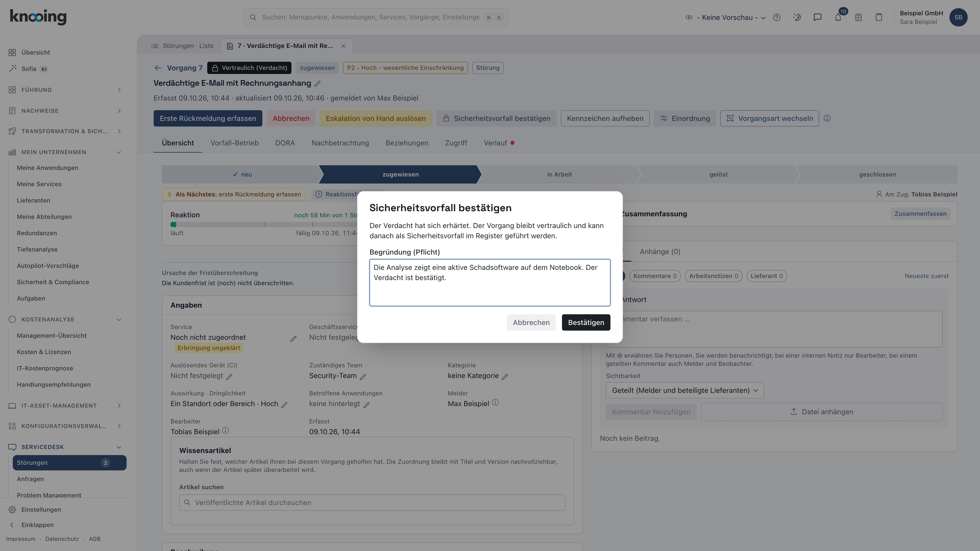Select the in Arbeit status step
980x551 pixels.
[559, 174]
